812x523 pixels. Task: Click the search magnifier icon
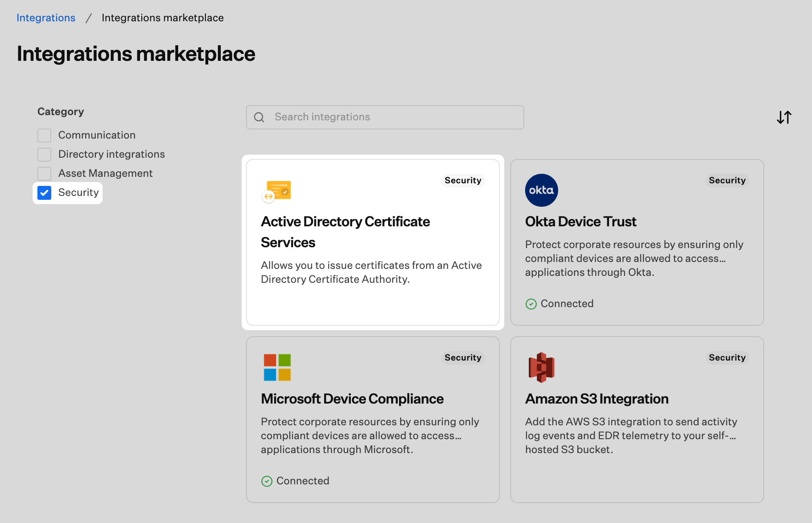(259, 117)
